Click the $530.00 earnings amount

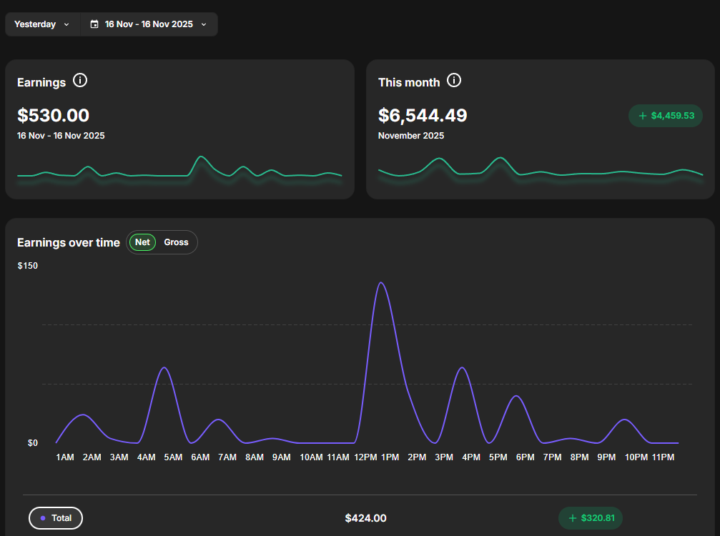click(x=53, y=116)
